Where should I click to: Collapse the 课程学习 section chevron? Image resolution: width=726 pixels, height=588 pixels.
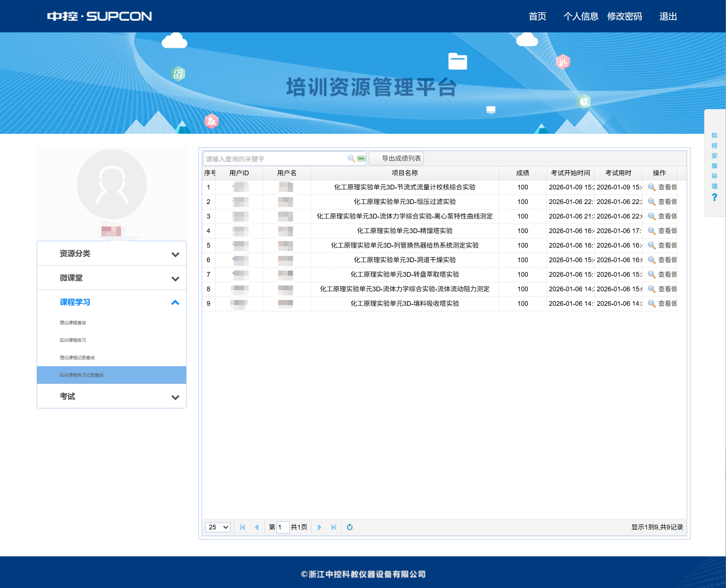pyautogui.click(x=176, y=302)
